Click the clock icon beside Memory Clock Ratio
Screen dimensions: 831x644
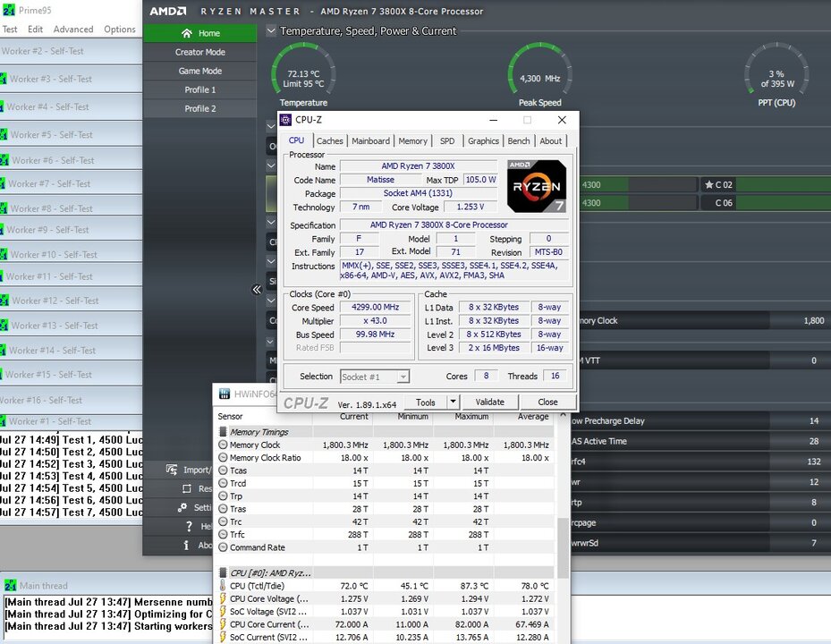[x=223, y=457]
